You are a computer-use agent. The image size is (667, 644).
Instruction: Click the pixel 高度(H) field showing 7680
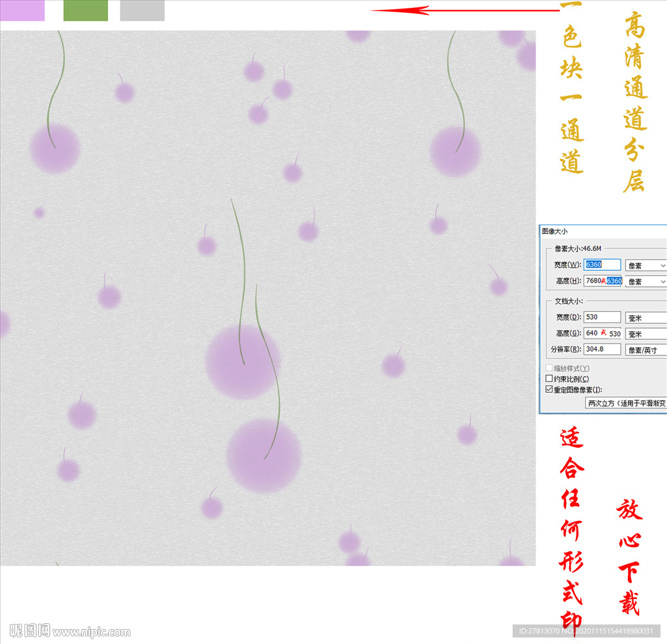pos(603,281)
